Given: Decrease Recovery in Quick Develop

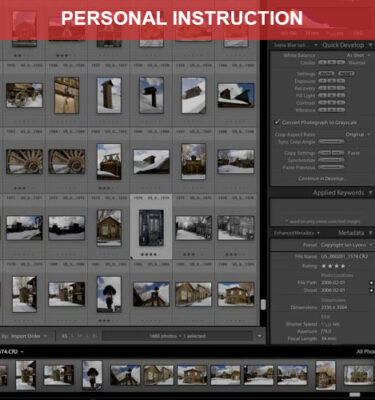Looking at the screenshot, I should (322, 88).
